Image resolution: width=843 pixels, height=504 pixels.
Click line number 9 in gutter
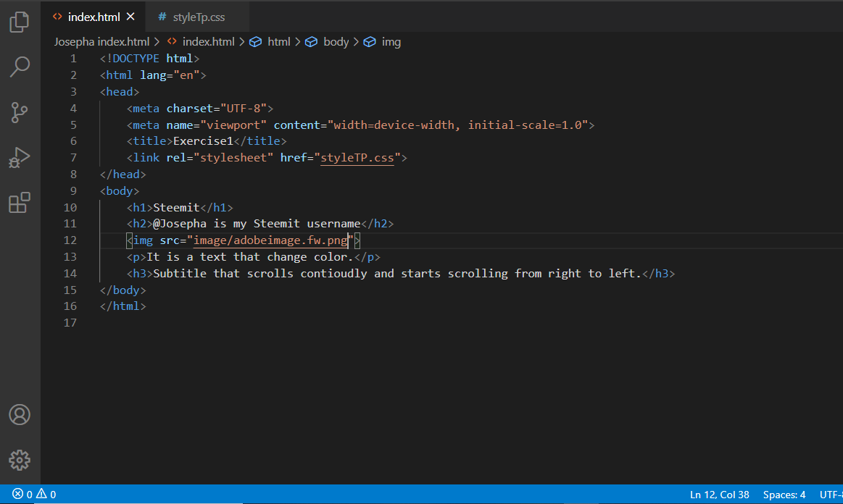tap(73, 190)
